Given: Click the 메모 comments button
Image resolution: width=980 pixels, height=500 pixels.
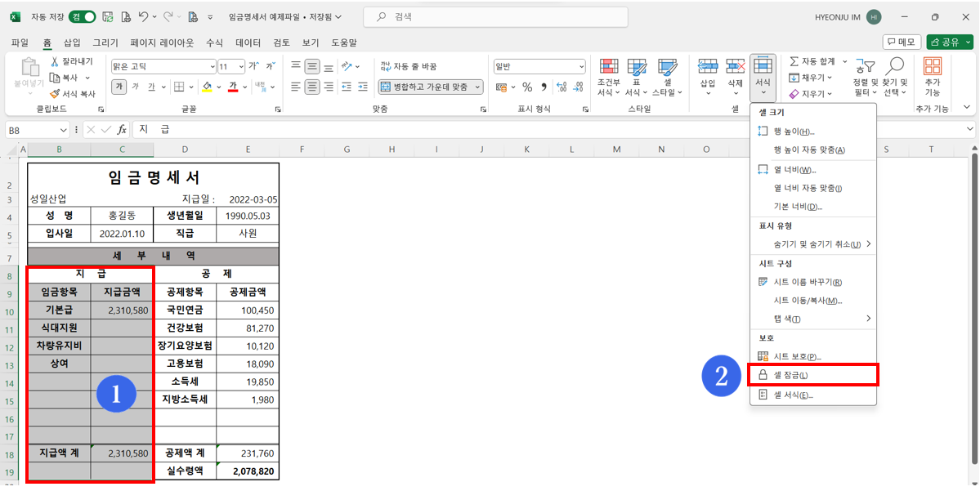Looking at the screenshot, I should 901,42.
